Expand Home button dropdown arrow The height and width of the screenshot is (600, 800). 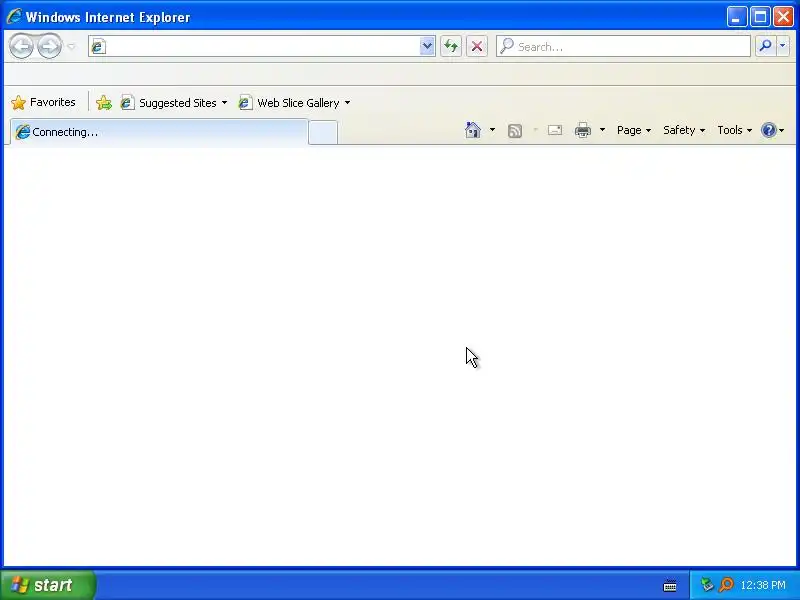[x=492, y=130]
